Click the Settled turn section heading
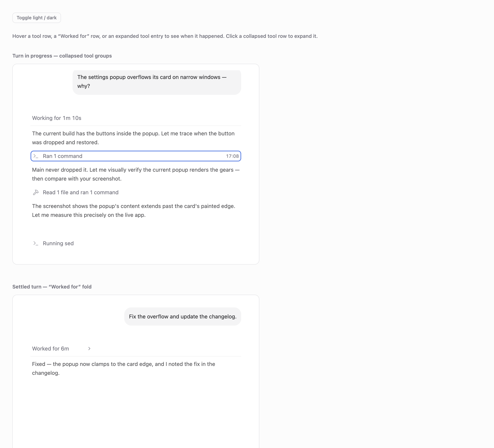494x448 pixels. (52, 287)
